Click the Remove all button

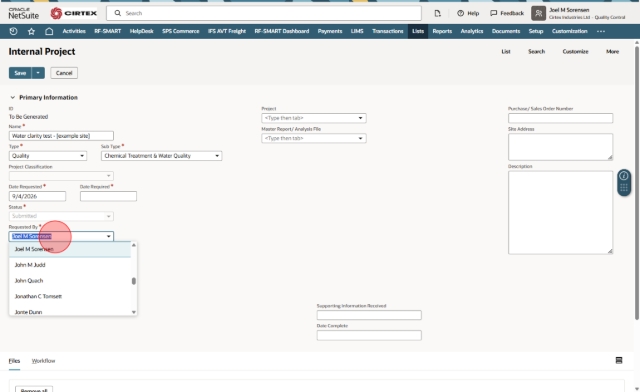tap(34, 389)
